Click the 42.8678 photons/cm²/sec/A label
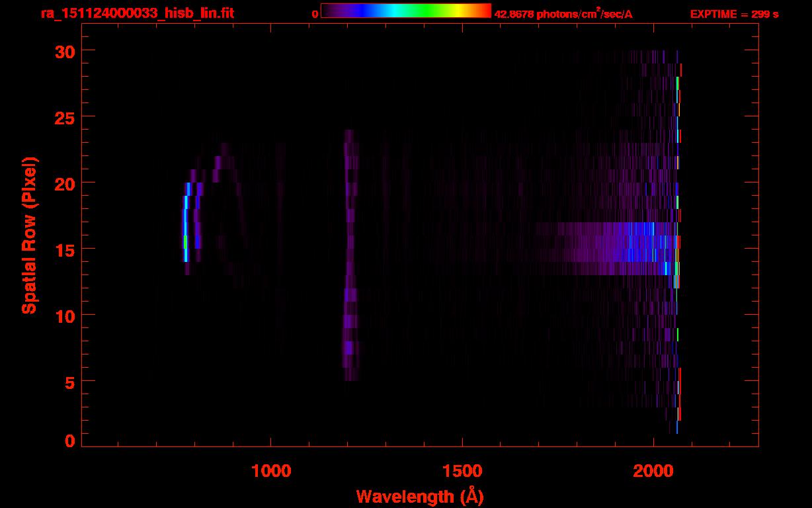This screenshot has height=508, width=812. [x=563, y=14]
